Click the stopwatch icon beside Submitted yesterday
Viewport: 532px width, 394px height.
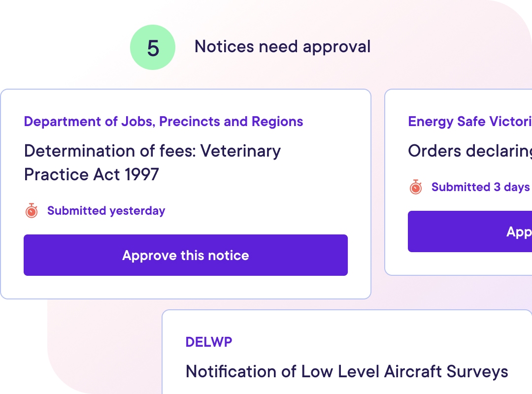click(x=32, y=211)
